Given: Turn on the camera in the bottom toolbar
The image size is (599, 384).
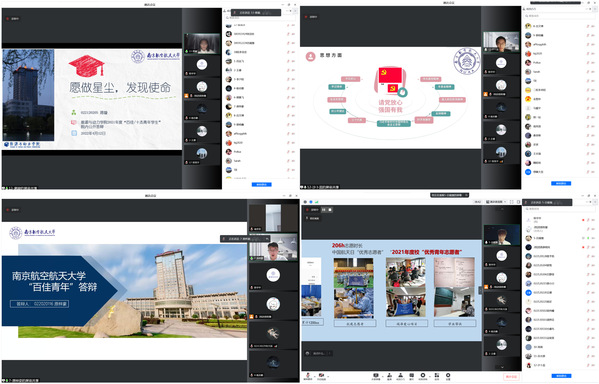Looking at the screenshot, I should (321, 376).
